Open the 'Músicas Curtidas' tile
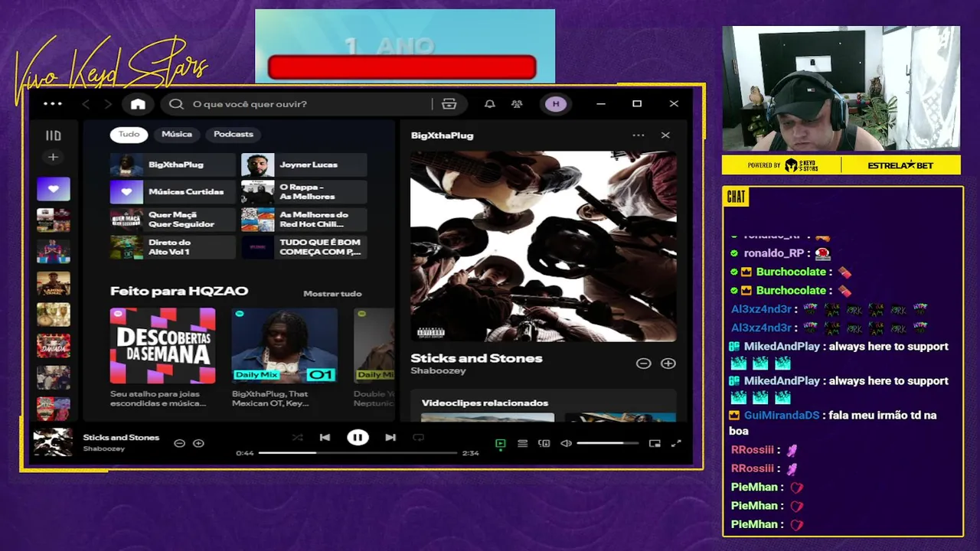This screenshot has width=980, height=551. 173,192
